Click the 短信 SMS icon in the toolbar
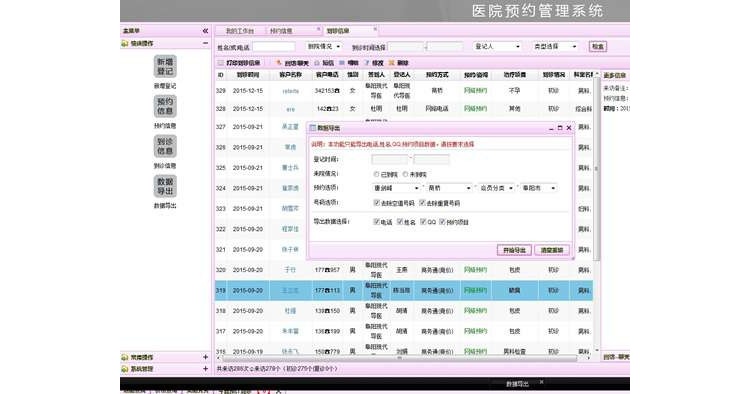750x394 pixels. click(317, 63)
